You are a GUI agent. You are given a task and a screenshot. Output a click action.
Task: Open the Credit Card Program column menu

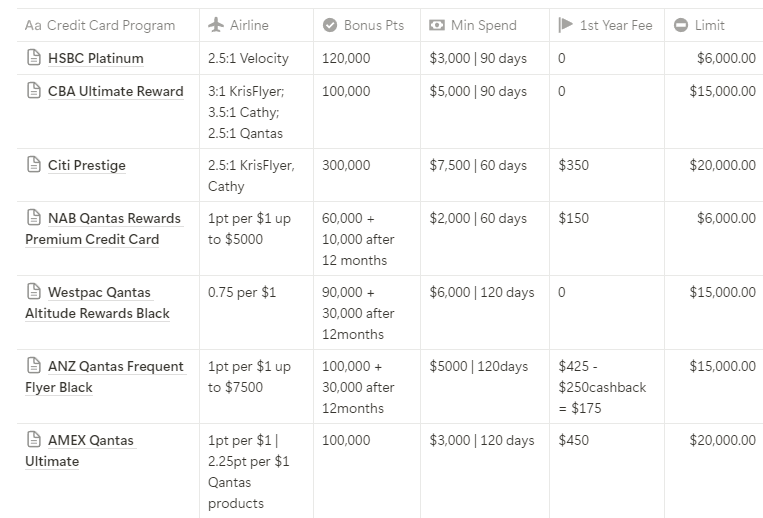[x=100, y=25]
